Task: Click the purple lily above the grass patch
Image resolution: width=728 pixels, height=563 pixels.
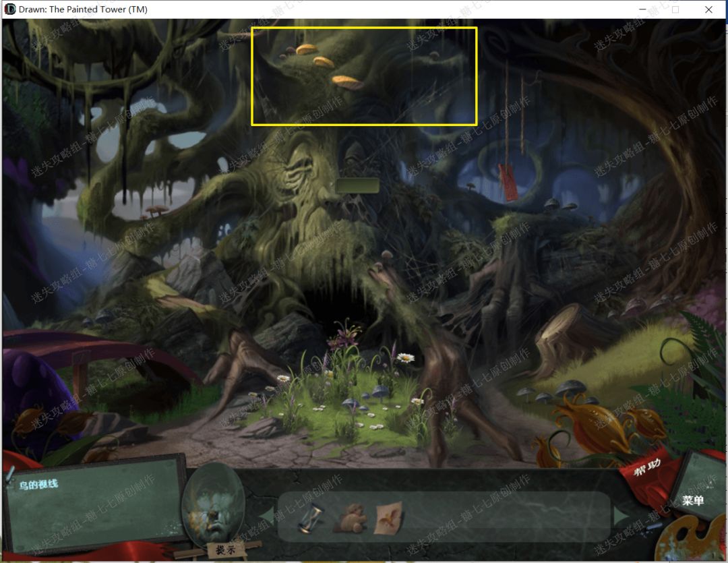Action: click(344, 335)
